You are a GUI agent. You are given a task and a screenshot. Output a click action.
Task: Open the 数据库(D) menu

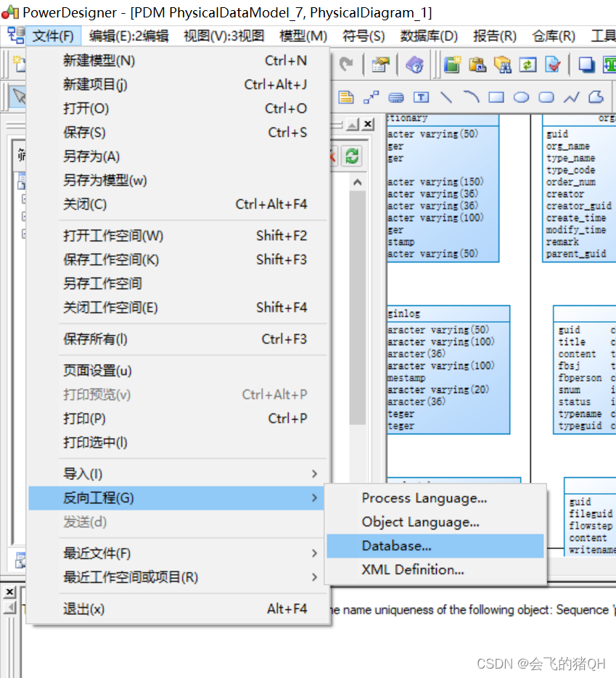[x=429, y=36]
